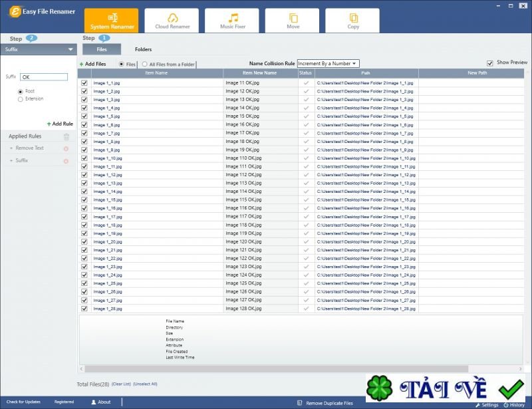Open History in the bottom bar
Viewport: 532px width, 409px height.
[x=514, y=405]
